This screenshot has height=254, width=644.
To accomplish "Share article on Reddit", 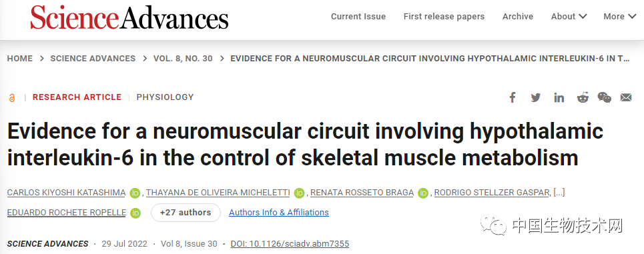I will 583,97.
